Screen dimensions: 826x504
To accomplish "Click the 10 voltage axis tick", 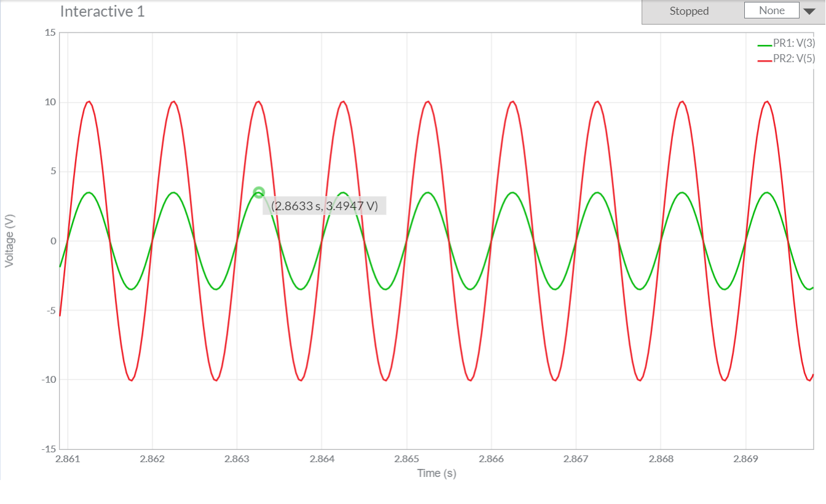I will [x=50, y=102].
